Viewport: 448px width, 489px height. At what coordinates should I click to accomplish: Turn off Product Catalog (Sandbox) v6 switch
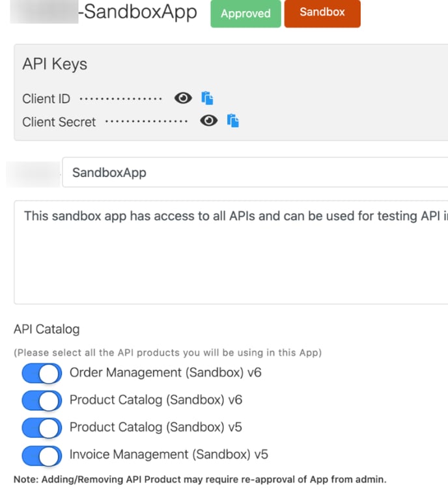click(42, 400)
